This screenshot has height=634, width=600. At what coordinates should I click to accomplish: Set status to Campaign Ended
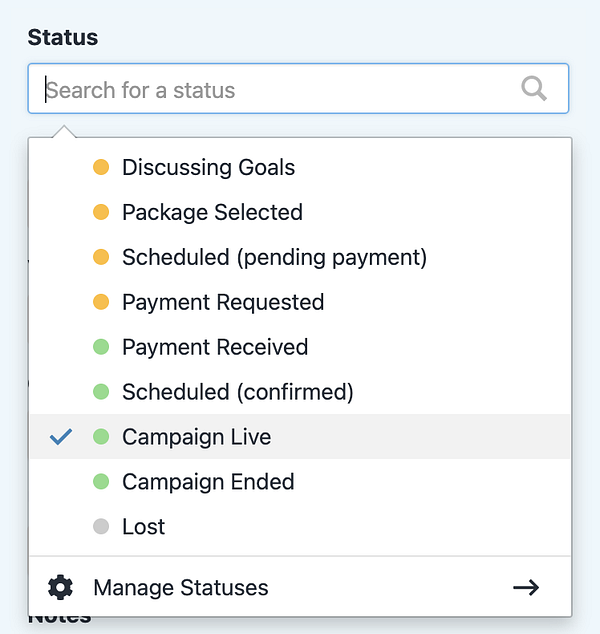point(208,482)
